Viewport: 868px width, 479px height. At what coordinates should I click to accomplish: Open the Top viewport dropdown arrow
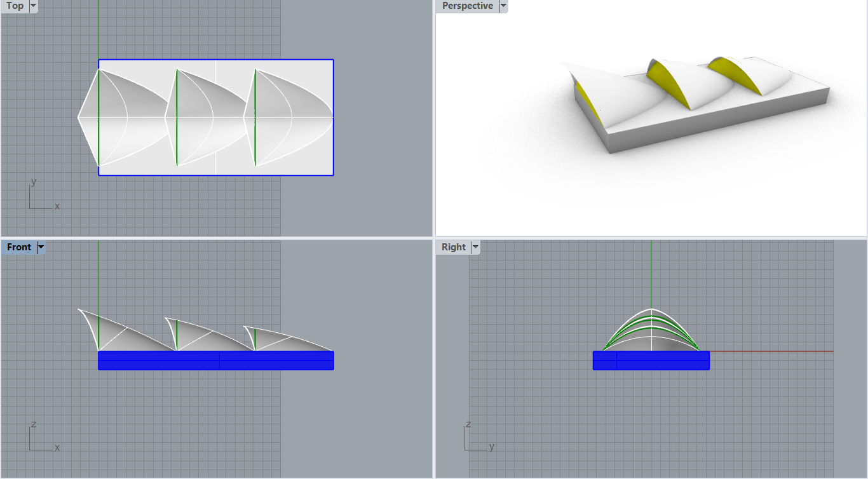(x=33, y=6)
